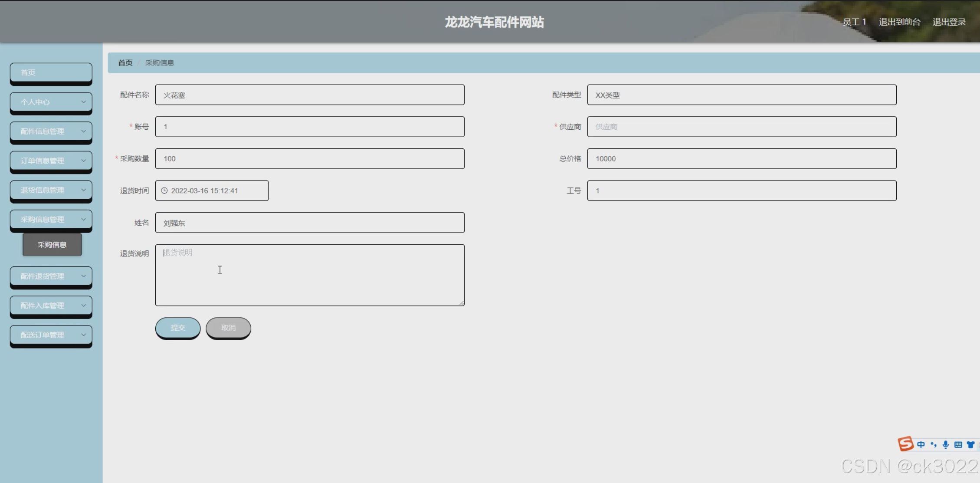Click the microphone voice input icon
980x483 pixels.
point(946,444)
